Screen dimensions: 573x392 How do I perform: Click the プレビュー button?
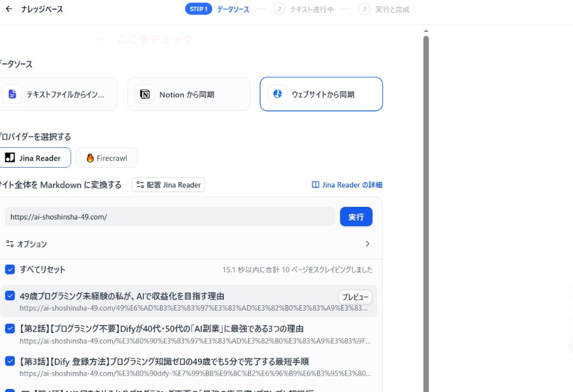[357, 297]
